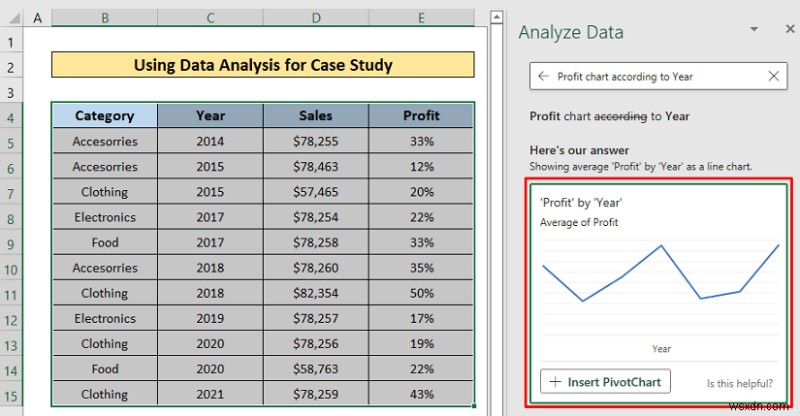The height and width of the screenshot is (416, 800).
Task: Select the Electronics cell for year 2019
Action: [104, 318]
